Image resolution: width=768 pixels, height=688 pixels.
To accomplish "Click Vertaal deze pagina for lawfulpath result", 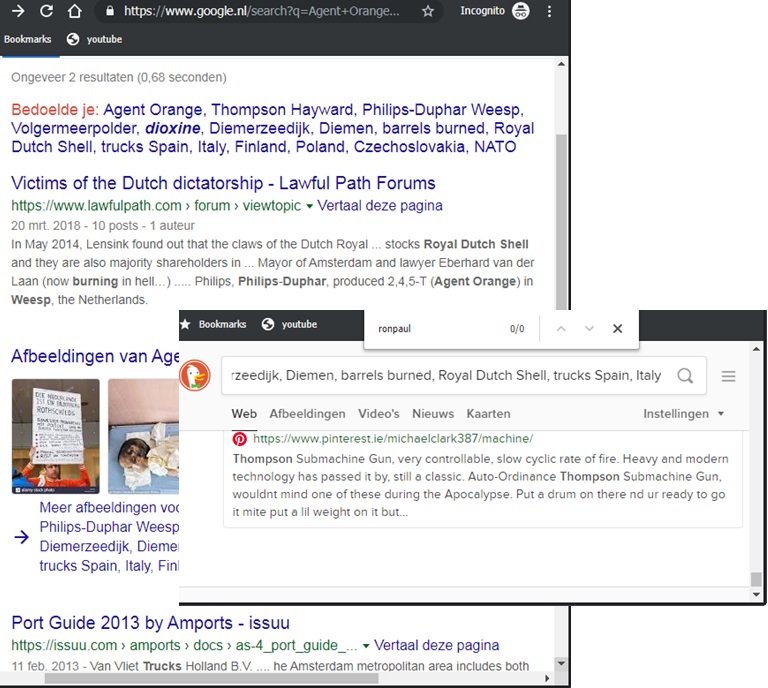I will (380, 205).
